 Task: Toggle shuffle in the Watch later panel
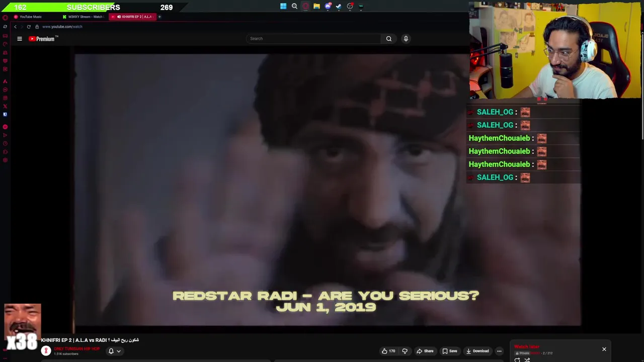[x=527, y=360]
